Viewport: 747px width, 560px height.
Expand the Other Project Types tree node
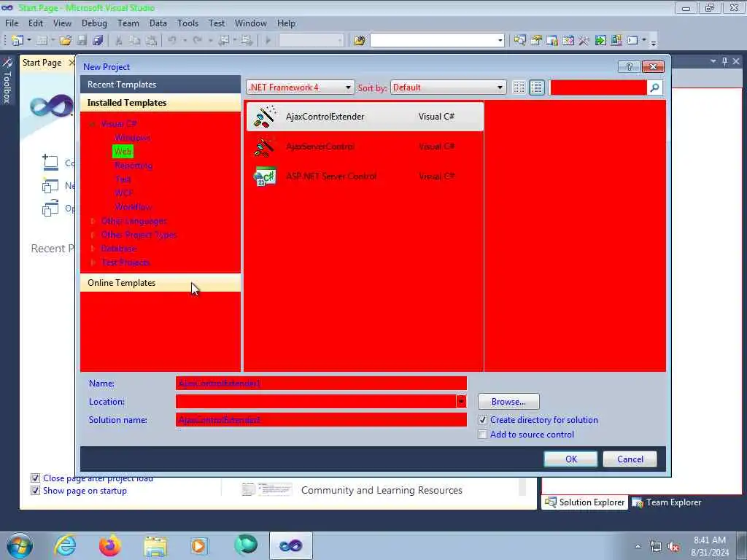point(93,235)
